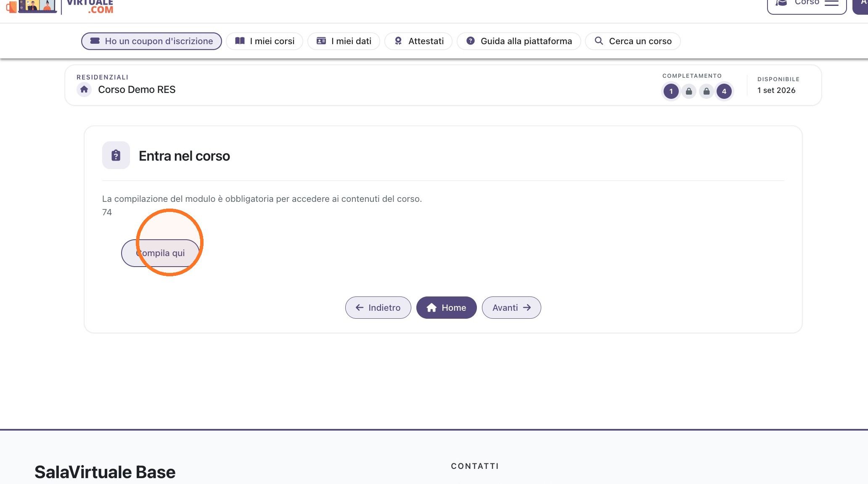
Task: View Attestati page
Action: click(418, 41)
